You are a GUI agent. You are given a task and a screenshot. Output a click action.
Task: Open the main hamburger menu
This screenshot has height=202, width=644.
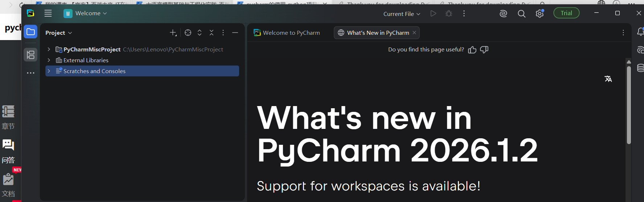coord(48,13)
